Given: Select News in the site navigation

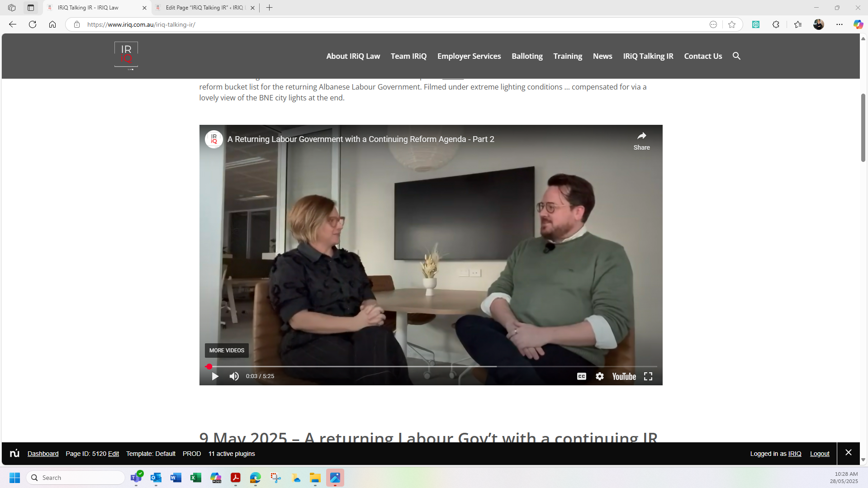Looking at the screenshot, I should click(602, 56).
